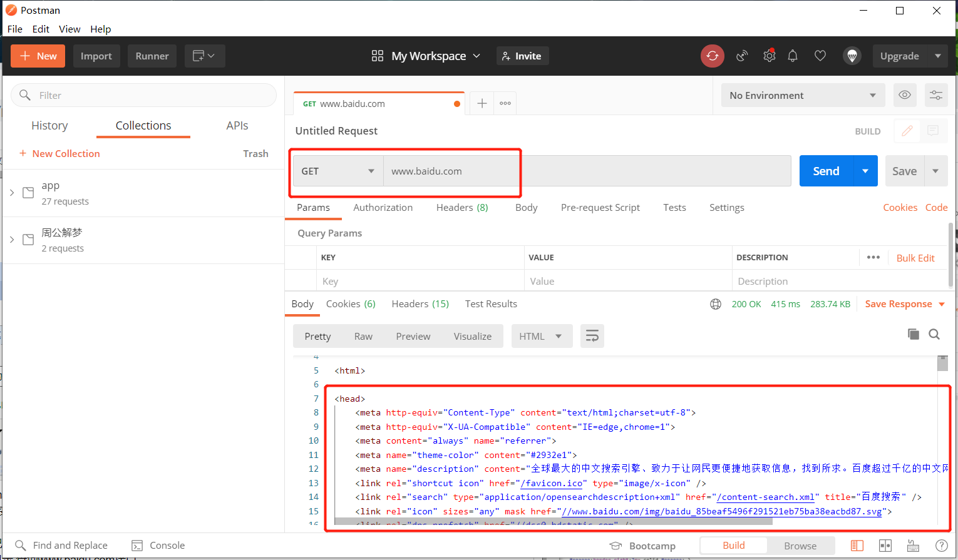
Task: Open Find and Replace
Action: pyautogui.click(x=61, y=546)
